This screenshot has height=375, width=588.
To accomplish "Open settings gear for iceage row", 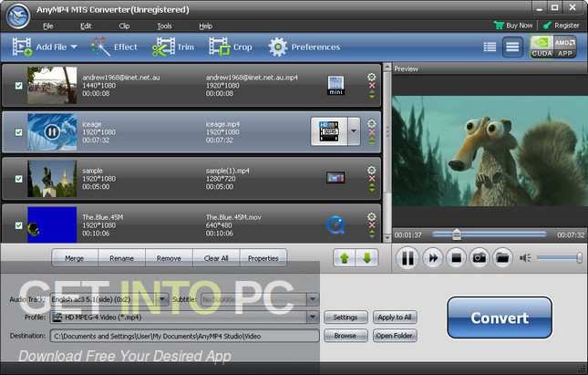I will coord(371,123).
